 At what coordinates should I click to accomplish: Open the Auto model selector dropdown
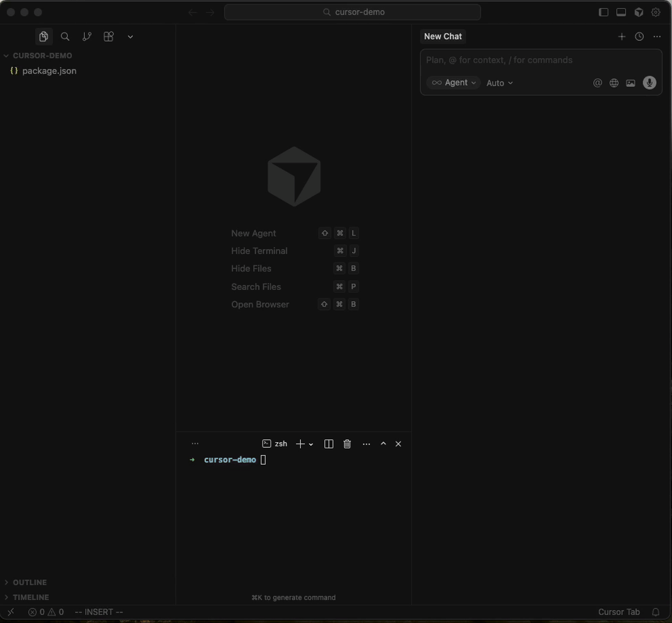499,82
